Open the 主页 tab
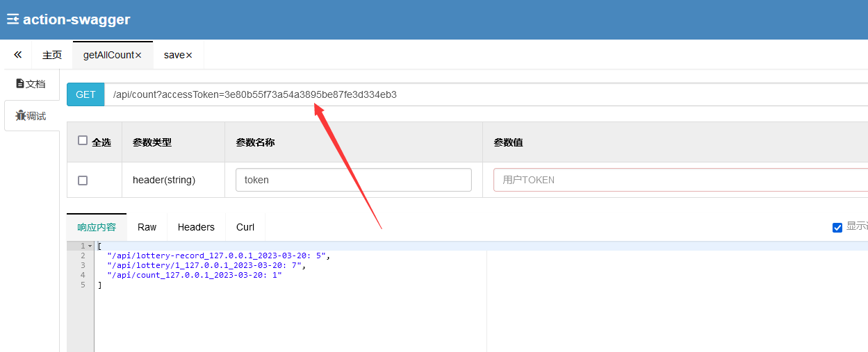Image resolution: width=868 pixels, height=352 pixels. [x=52, y=55]
